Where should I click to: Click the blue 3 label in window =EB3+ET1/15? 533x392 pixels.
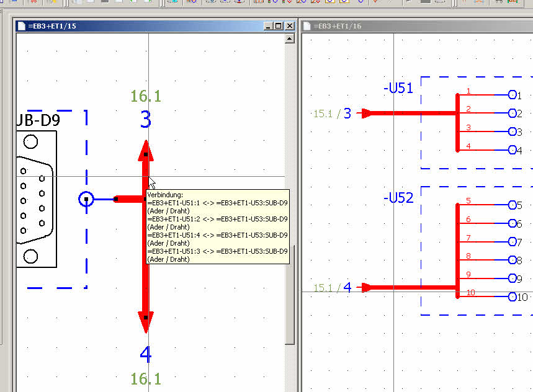[x=146, y=119]
